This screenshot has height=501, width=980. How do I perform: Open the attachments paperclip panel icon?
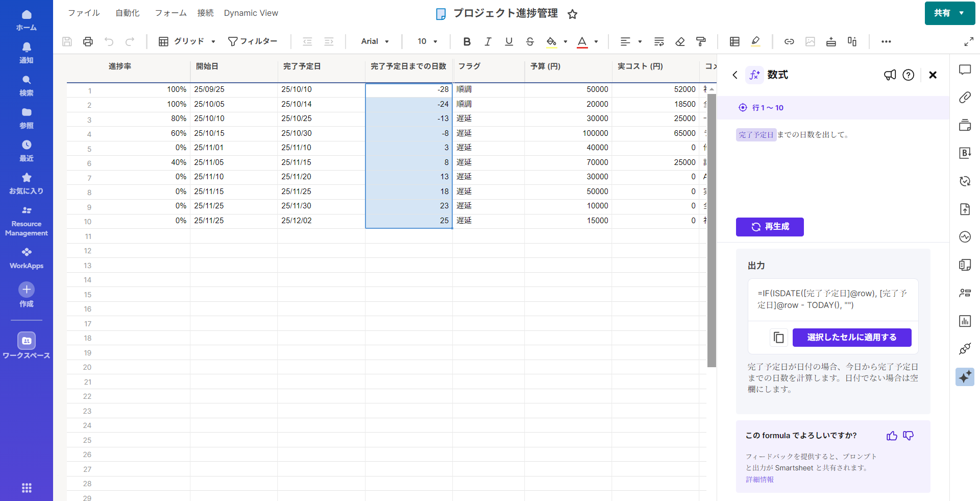coord(965,98)
